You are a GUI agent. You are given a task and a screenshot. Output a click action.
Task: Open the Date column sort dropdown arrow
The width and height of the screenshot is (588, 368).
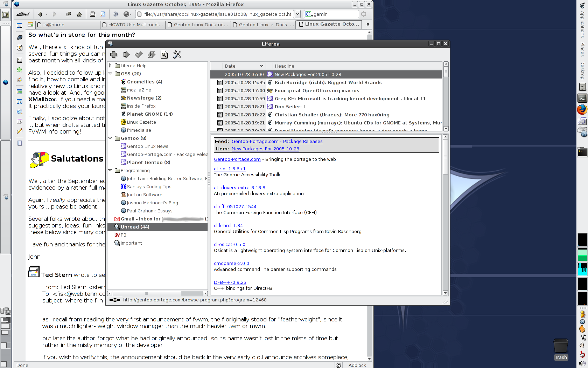pyautogui.click(x=261, y=66)
